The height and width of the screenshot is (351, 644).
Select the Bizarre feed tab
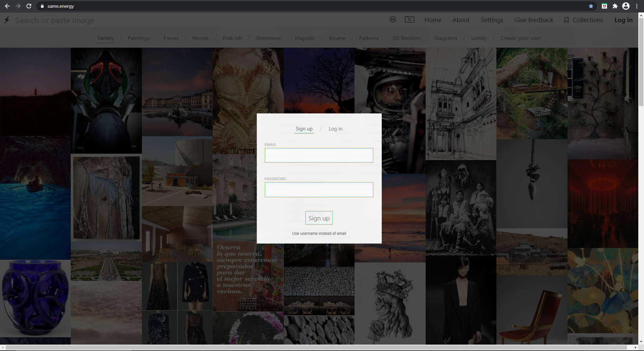point(337,38)
